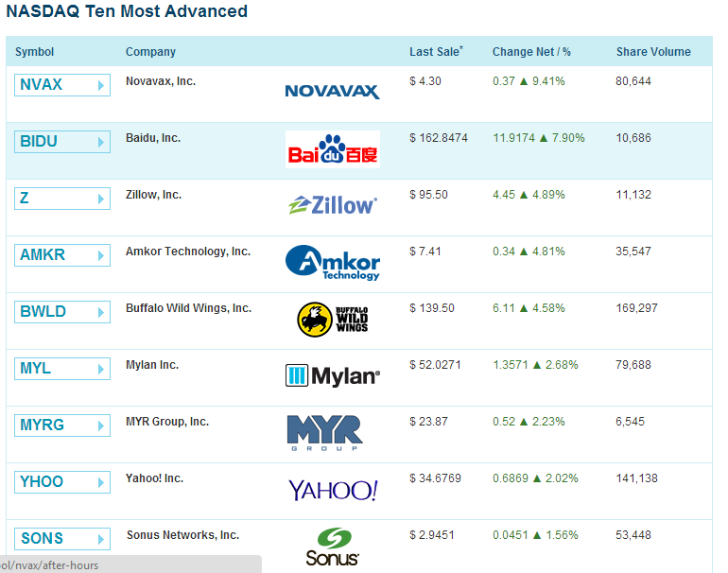The image size is (728, 573).
Task: Click the MYR Group logo
Action: pos(325,433)
